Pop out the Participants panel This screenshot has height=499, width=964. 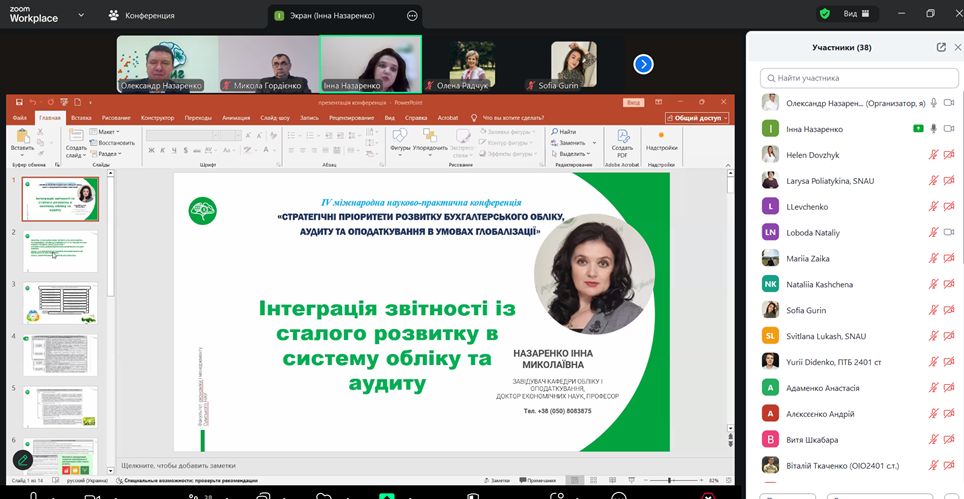941,47
